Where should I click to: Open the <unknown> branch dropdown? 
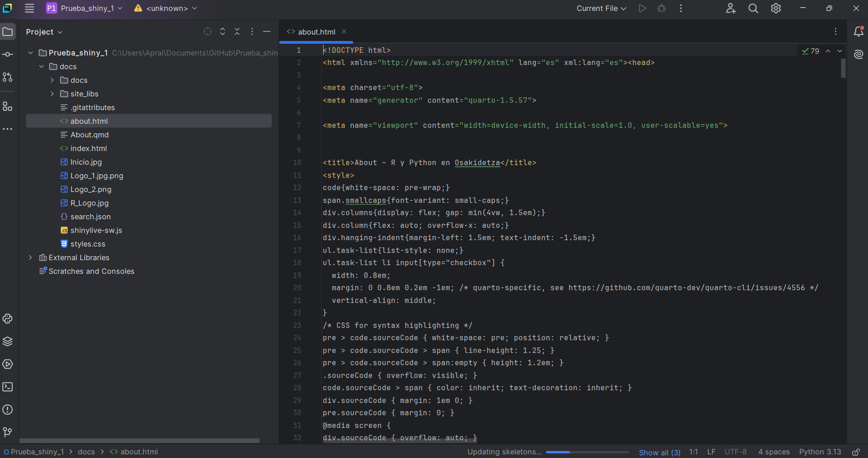click(x=165, y=8)
